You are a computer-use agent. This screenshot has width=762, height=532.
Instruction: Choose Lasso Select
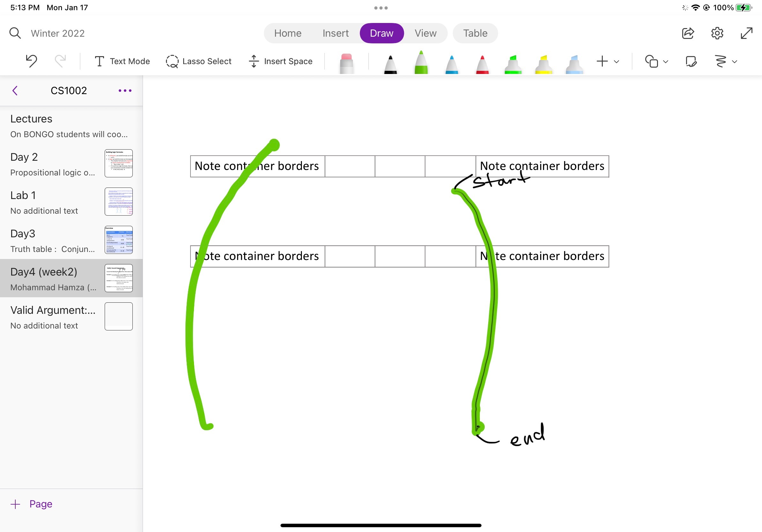coord(198,61)
